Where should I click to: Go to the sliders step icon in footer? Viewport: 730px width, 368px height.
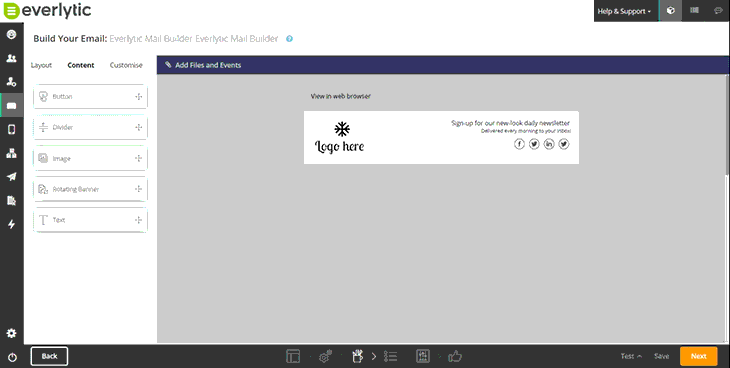[423, 356]
